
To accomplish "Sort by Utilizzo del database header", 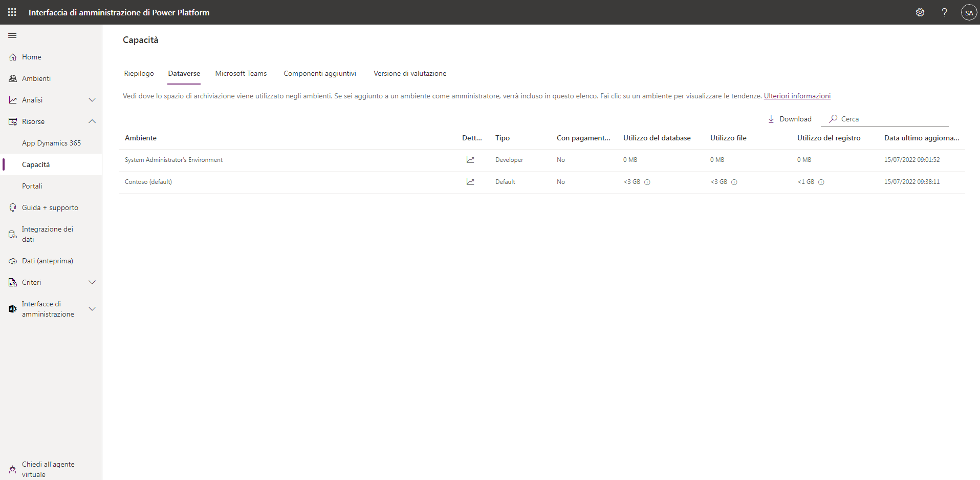I will click(x=657, y=138).
